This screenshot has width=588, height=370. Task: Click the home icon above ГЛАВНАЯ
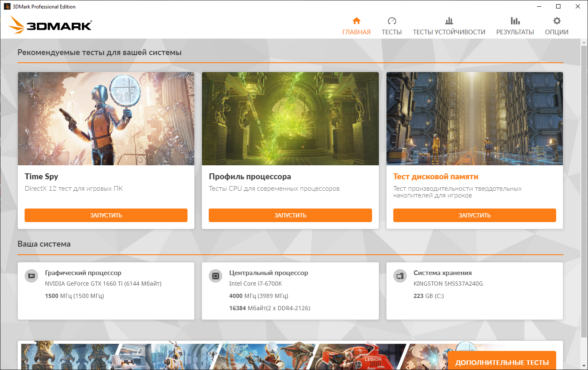click(x=356, y=21)
